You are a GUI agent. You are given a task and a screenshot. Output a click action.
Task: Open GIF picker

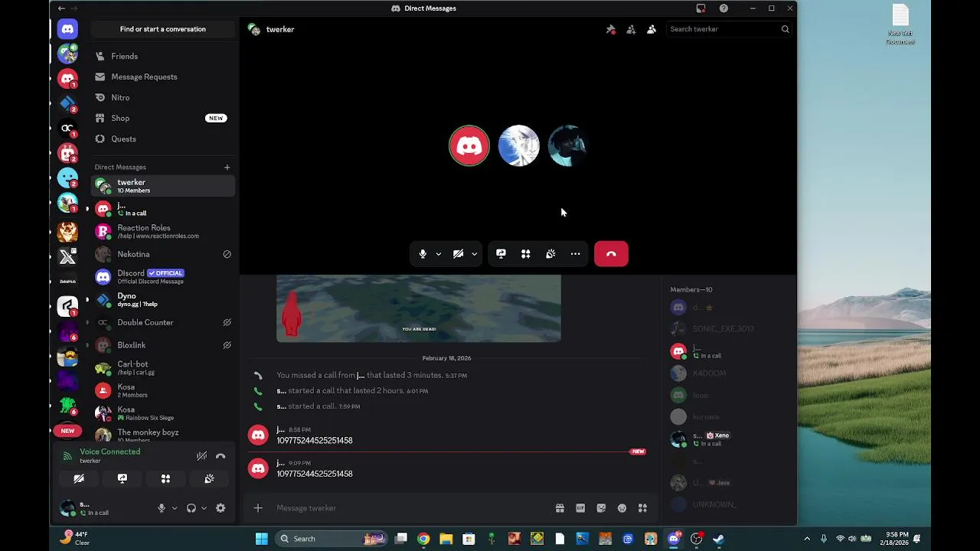[x=580, y=508]
